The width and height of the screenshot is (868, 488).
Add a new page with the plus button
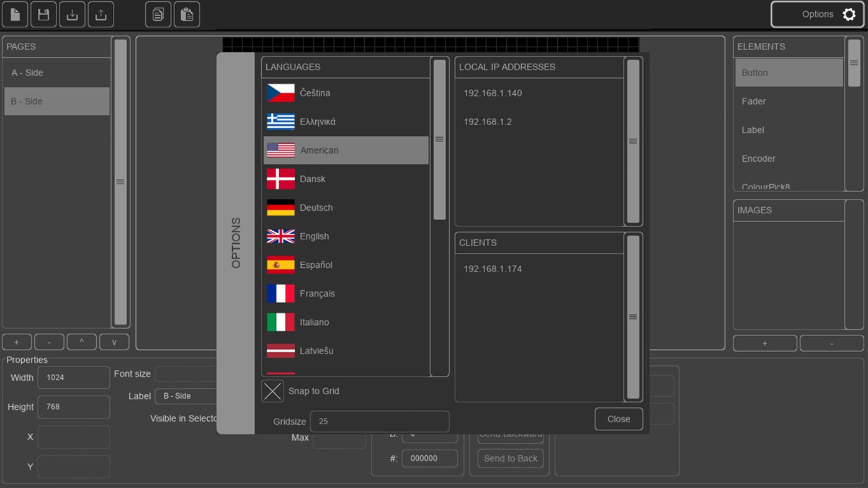[x=17, y=342]
